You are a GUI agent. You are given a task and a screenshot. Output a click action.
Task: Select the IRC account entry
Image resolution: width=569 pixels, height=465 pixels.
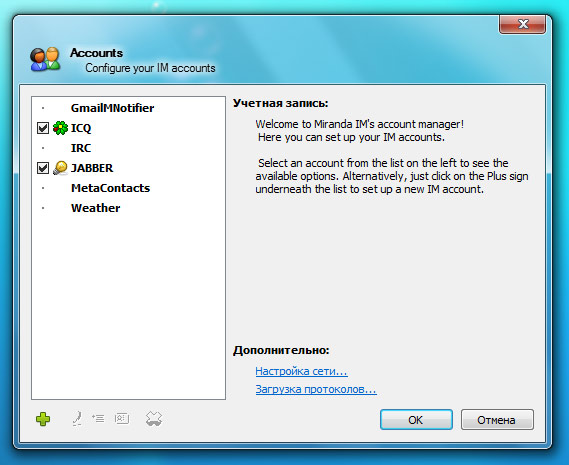tap(81, 148)
